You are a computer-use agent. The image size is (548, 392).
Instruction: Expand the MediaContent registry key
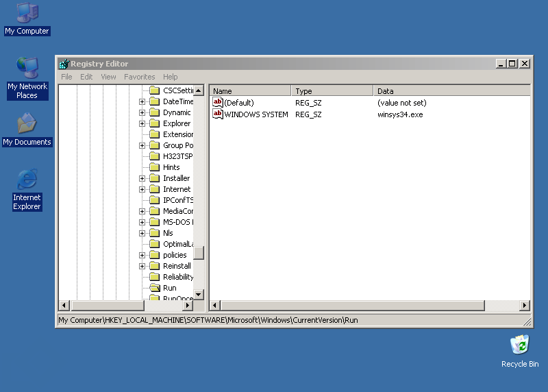pyautogui.click(x=142, y=211)
